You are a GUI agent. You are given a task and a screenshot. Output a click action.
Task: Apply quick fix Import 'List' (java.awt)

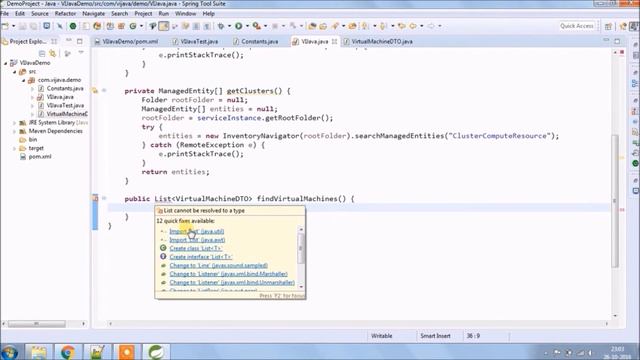197,240
